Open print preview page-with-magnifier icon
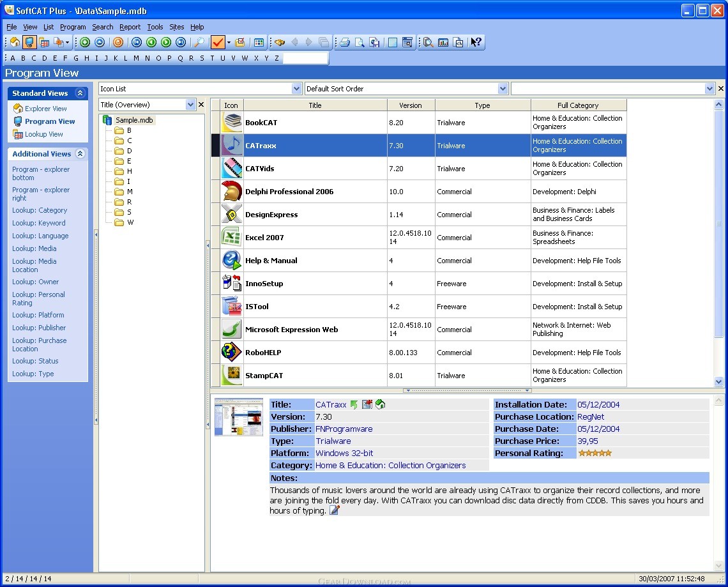Image resolution: width=728 pixels, height=587 pixels. point(360,42)
